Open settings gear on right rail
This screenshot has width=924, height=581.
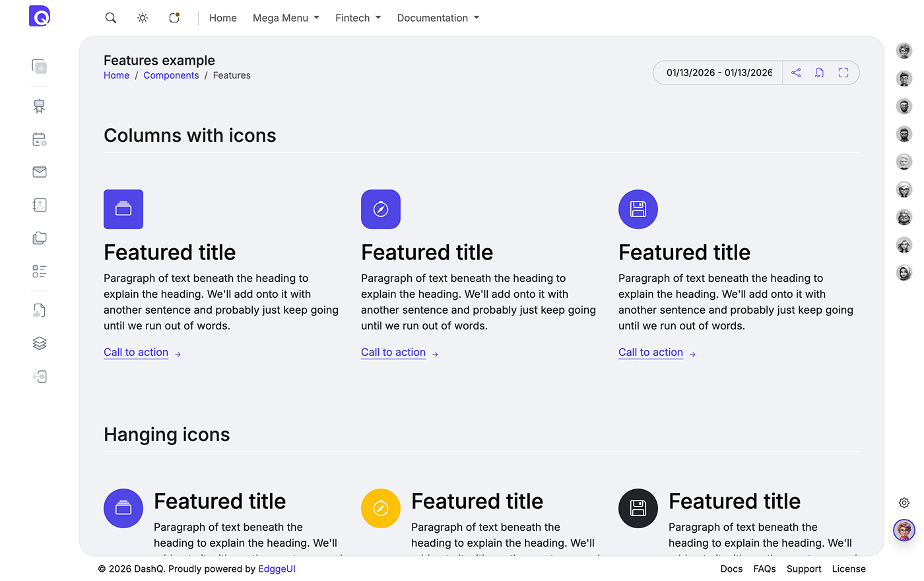tap(904, 503)
